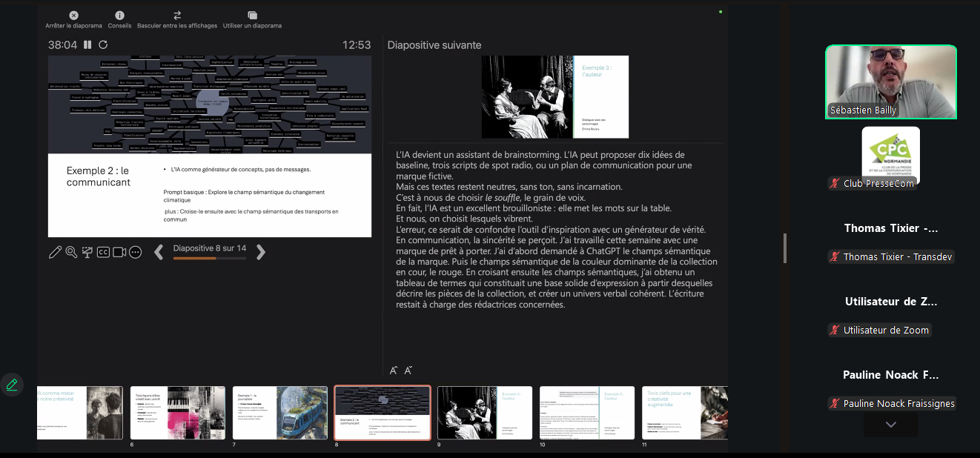This screenshot has width=980, height=458.
Task: Select slide 9 thumbnail with Emma Bovary
Action: [x=484, y=413]
